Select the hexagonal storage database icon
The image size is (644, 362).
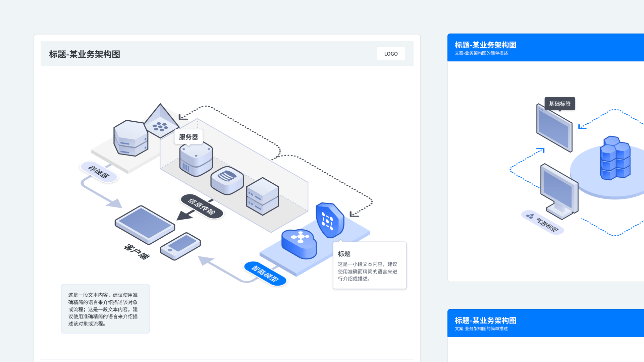(x=131, y=138)
